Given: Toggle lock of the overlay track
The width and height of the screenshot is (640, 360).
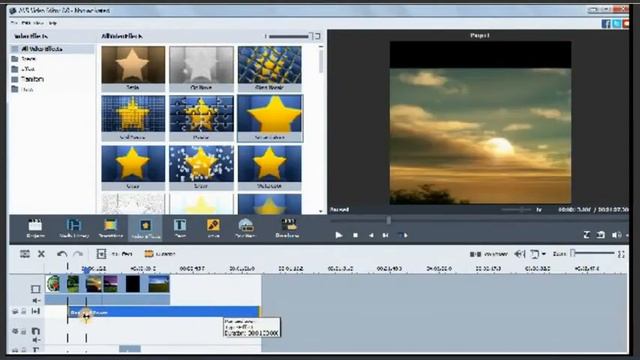Looking at the screenshot, I should point(24,331).
